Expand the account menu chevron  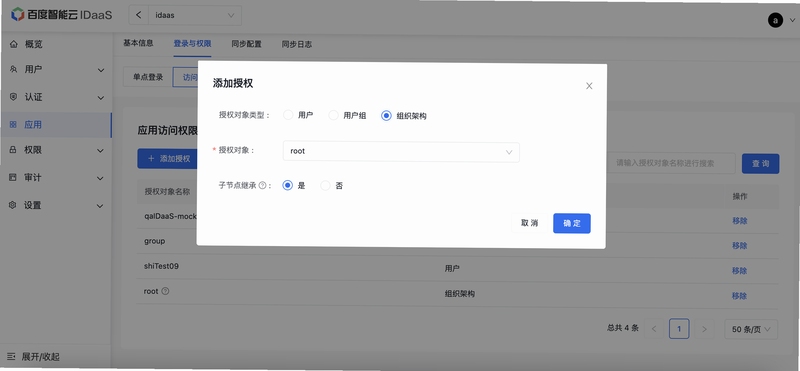(792, 20)
